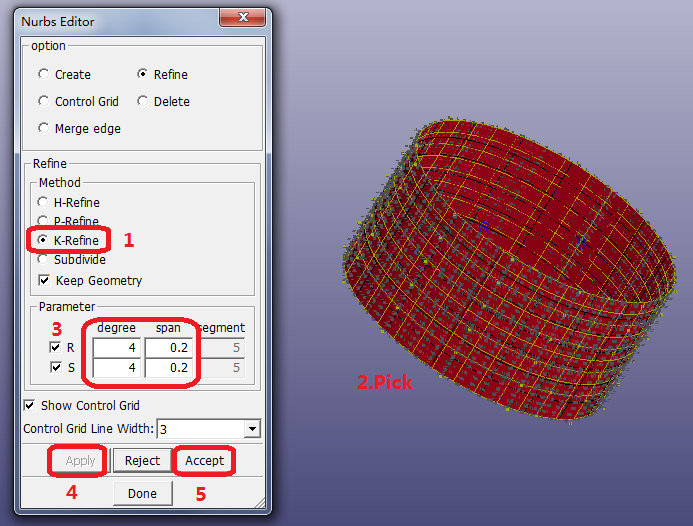Click the S span input field
Viewport: 693px width, 526px height.
171,368
